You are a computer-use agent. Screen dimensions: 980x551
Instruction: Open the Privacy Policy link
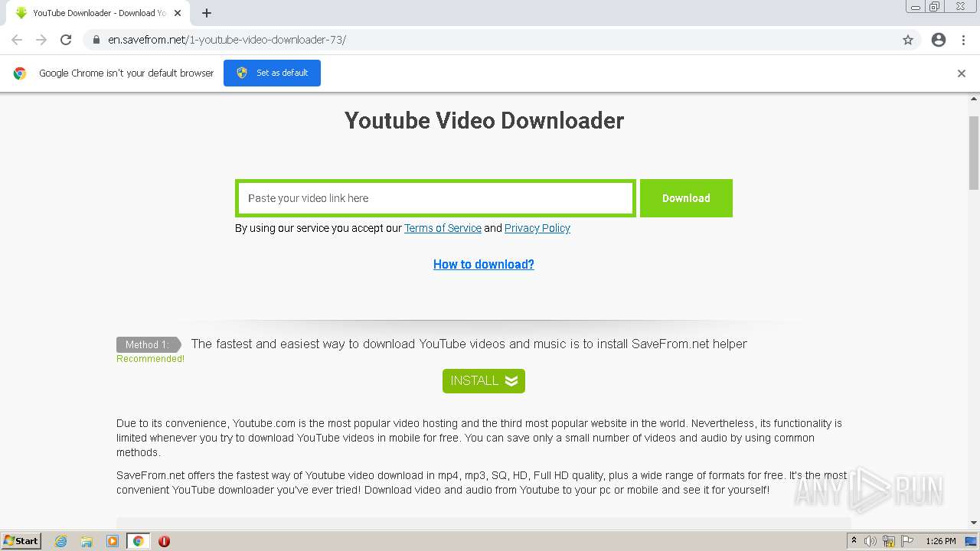pyautogui.click(x=537, y=228)
